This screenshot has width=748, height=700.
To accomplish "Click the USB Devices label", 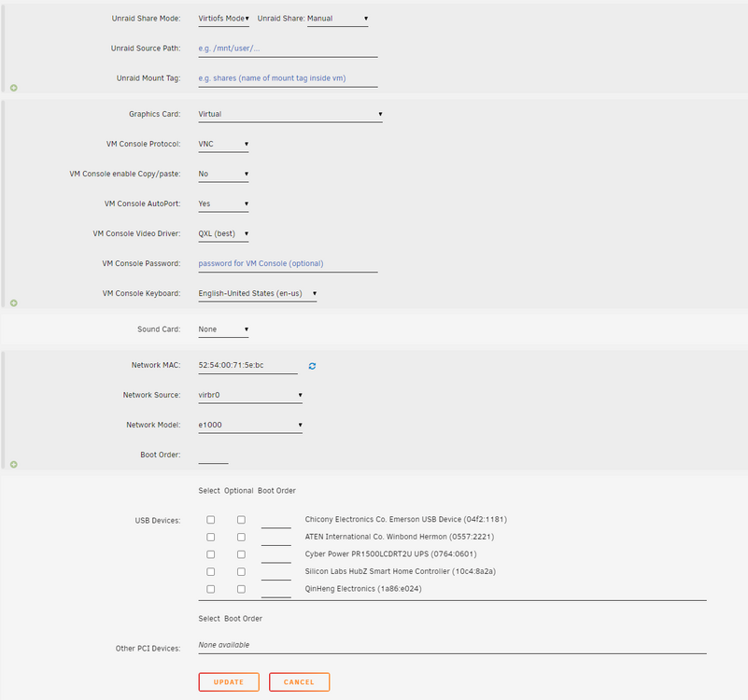I will [x=158, y=521].
